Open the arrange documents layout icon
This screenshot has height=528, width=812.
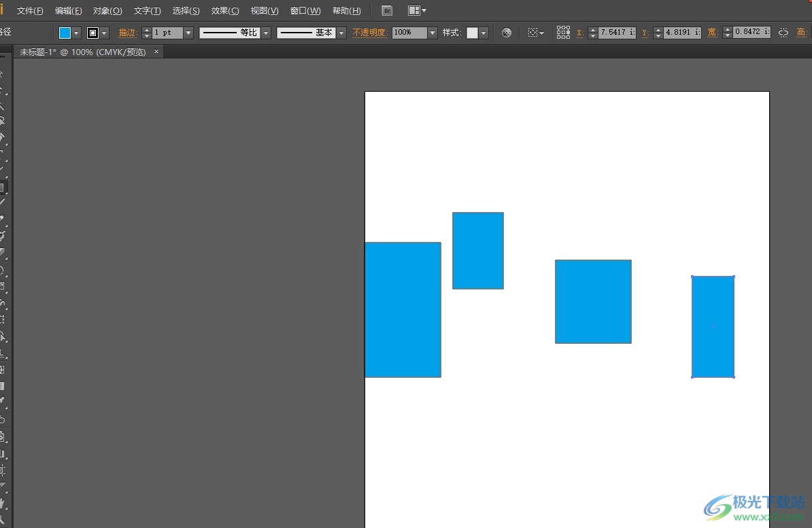[x=413, y=11]
